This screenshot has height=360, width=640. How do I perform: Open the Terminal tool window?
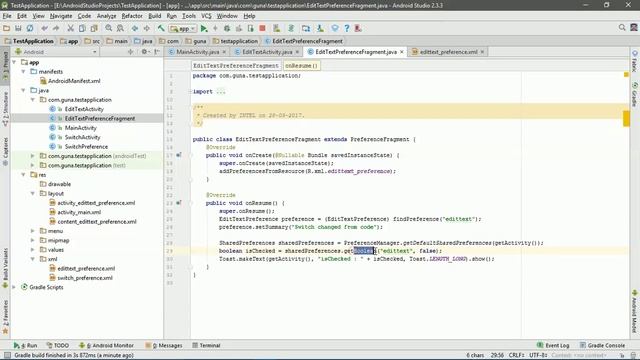(x=207, y=345)
